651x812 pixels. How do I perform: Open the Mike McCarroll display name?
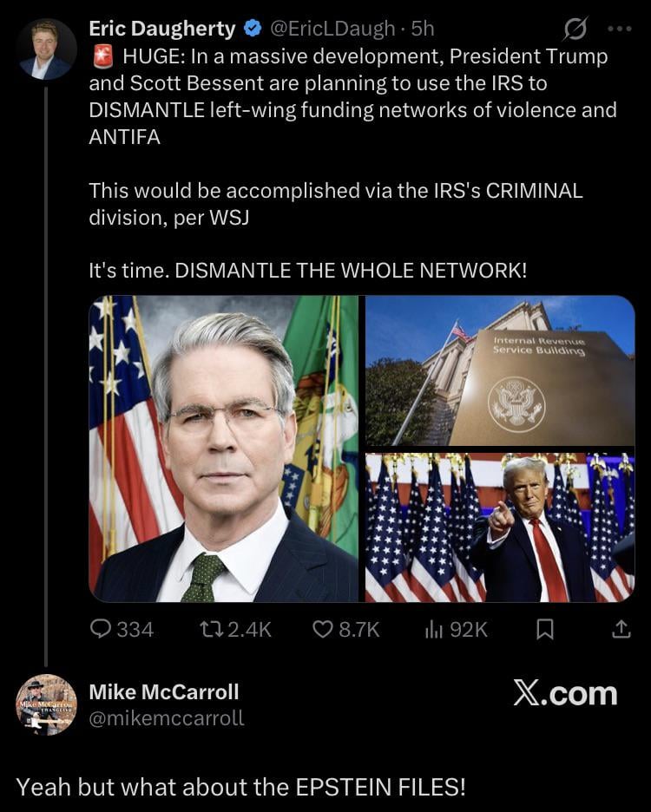[164, 692]
